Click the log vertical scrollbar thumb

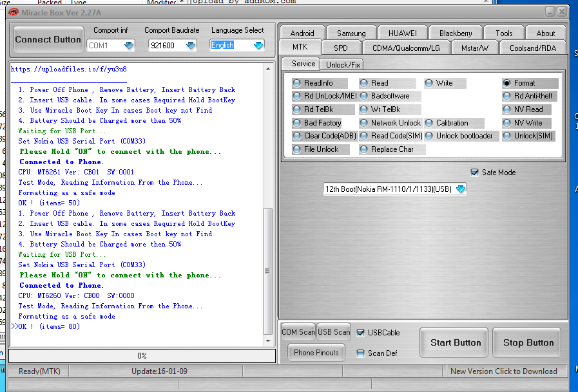(268, 271)
